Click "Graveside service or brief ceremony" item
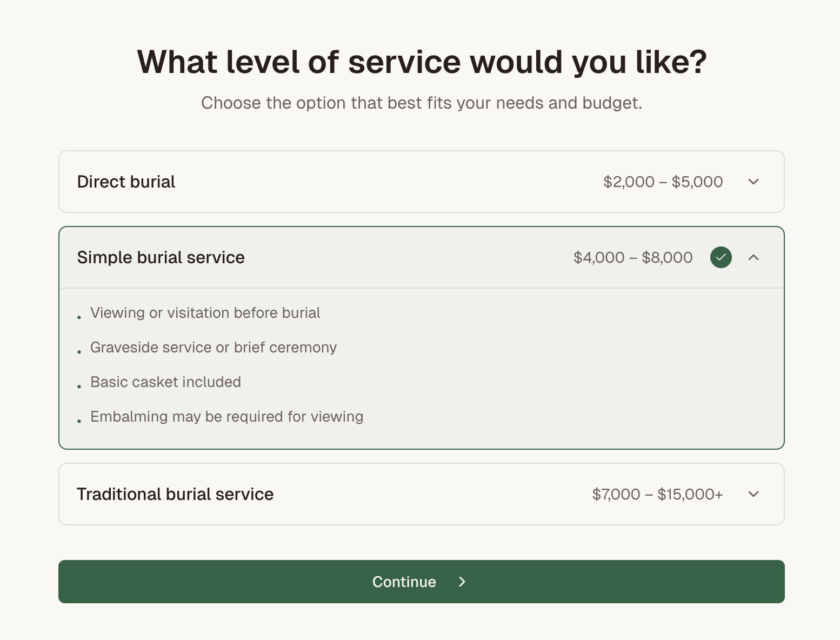840x640 pixels. point(213,348)
